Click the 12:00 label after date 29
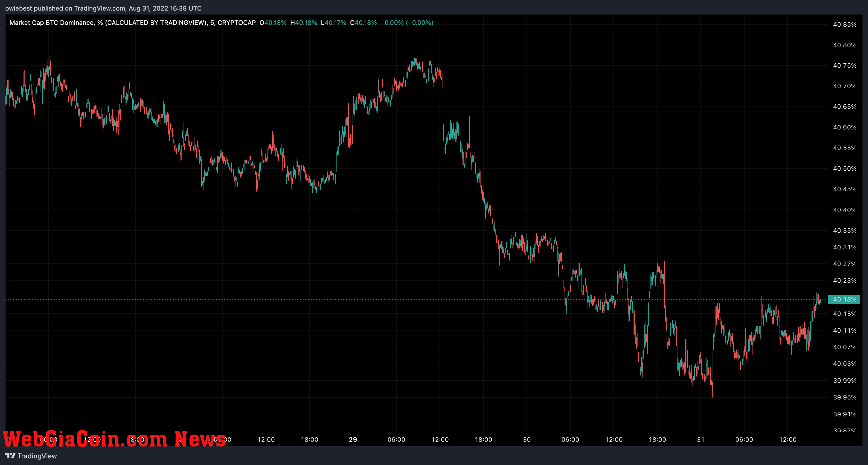The height and width of the screenshot is (465, 868). (x=440, y=439)
